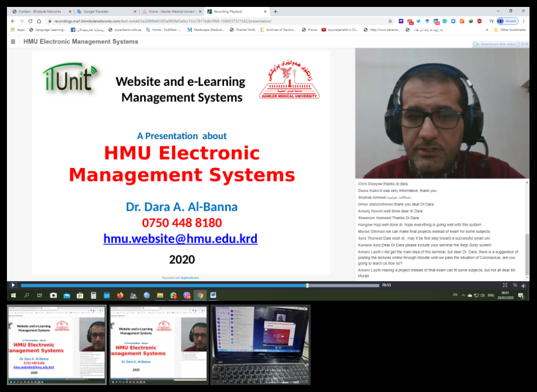The image size is (537, 392).
Task: Expand hidden bookmarks with the chevron
Action: pyautogui.click(x=487, y=30)
